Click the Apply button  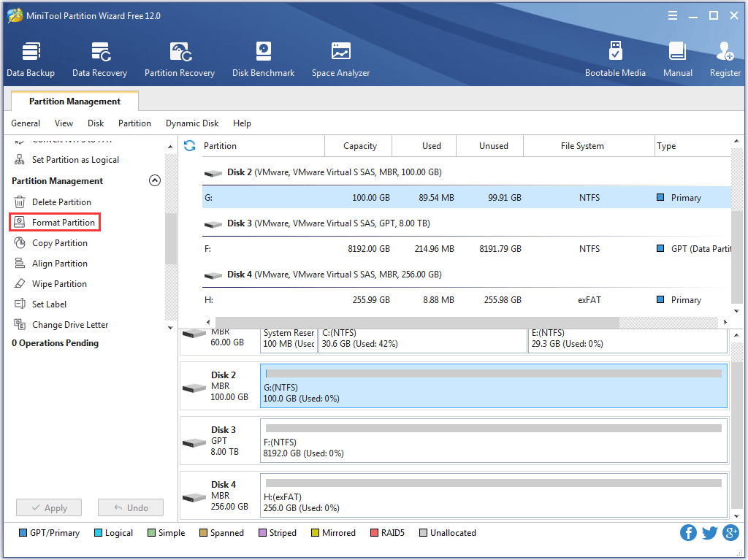pyautogui.click(x=49, y=507)
